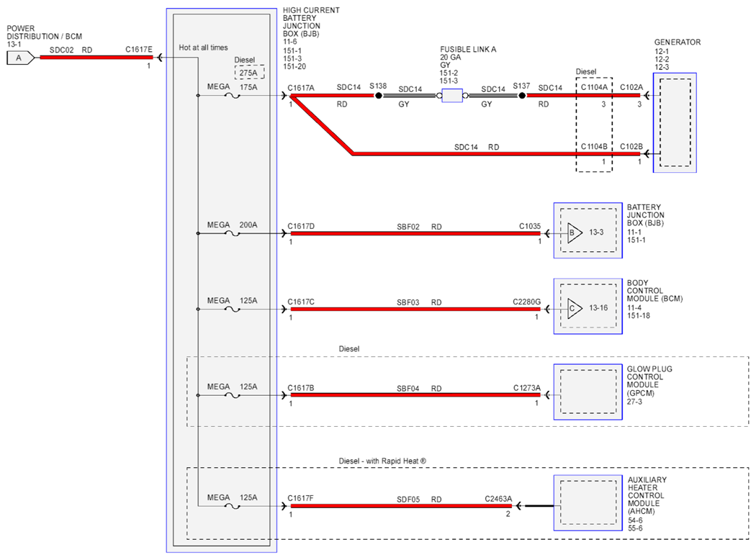Open the 13-3 page reference link

tap(596, 232)
